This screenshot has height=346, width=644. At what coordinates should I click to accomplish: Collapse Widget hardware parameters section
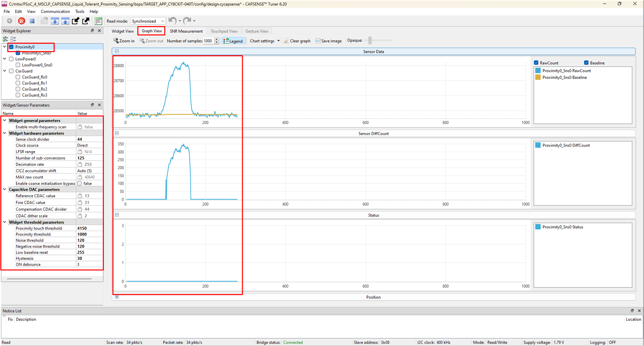coord(5,133)
